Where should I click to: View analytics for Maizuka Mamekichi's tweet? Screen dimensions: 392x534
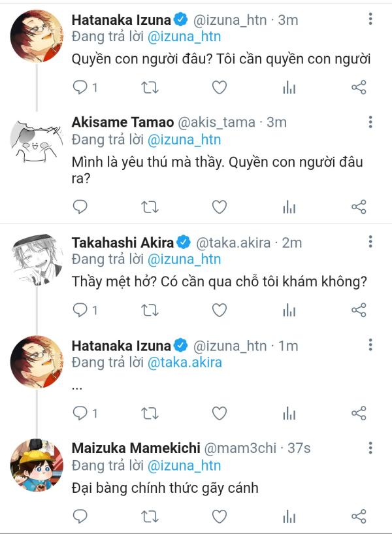(289, 516)
